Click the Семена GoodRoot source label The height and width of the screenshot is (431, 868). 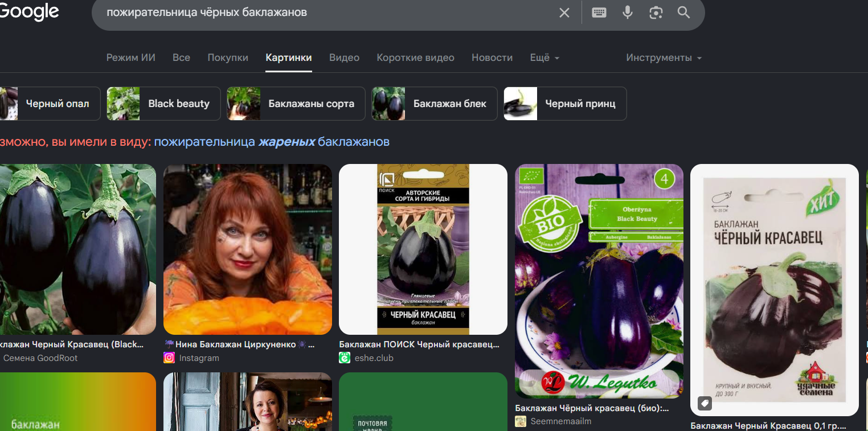(x=40, y=358)
